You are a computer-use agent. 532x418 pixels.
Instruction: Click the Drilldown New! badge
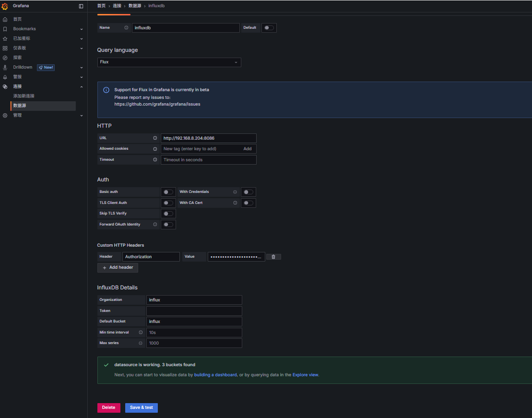point(46,67)
